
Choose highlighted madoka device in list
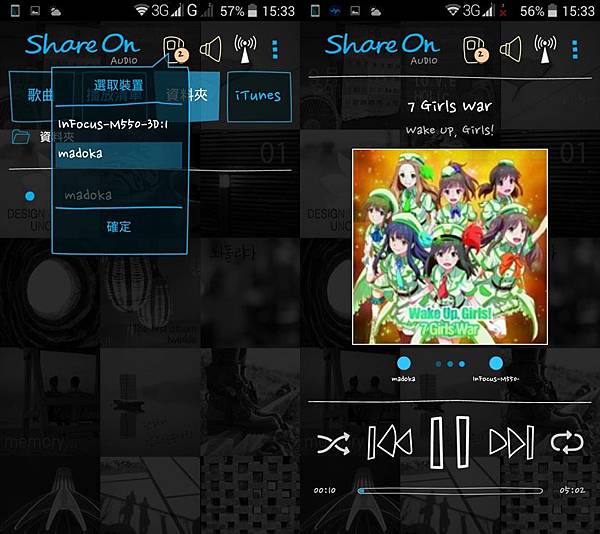click(119, 155)
